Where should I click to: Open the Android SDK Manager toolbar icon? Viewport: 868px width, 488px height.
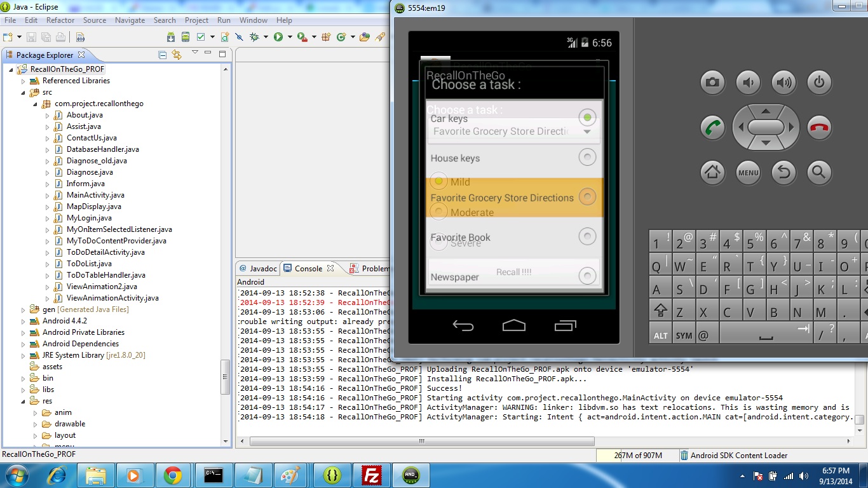[x=171, y=37]
